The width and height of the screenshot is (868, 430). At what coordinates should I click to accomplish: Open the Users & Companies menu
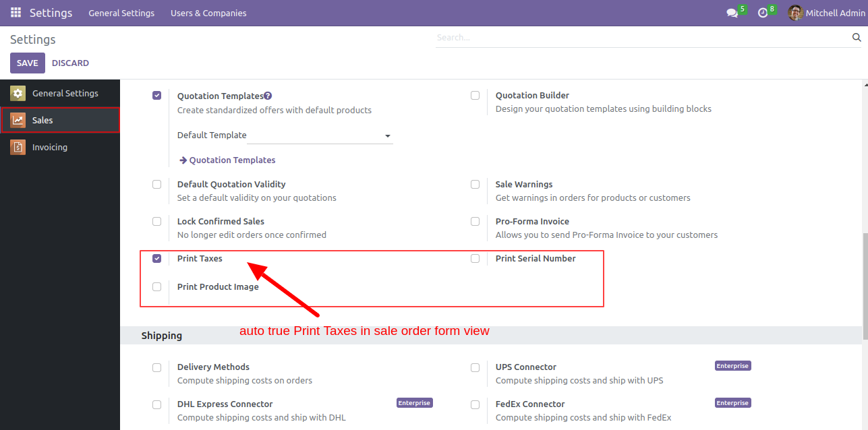(x=208, y=13)
